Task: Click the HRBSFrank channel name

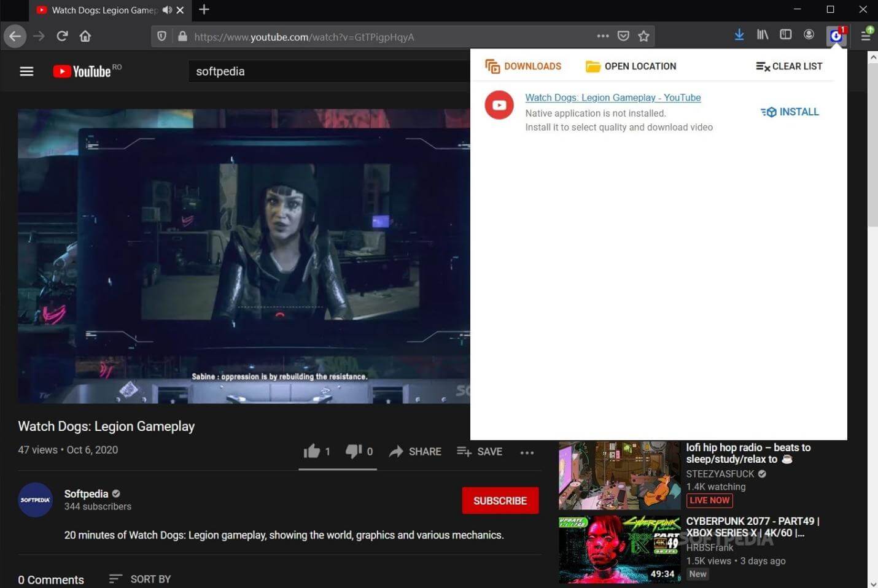Action: click(x=710, y=547)
